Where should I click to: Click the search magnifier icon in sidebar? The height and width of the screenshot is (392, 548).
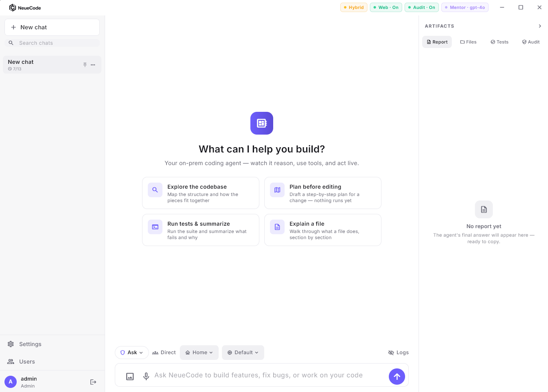click(11, 43)
